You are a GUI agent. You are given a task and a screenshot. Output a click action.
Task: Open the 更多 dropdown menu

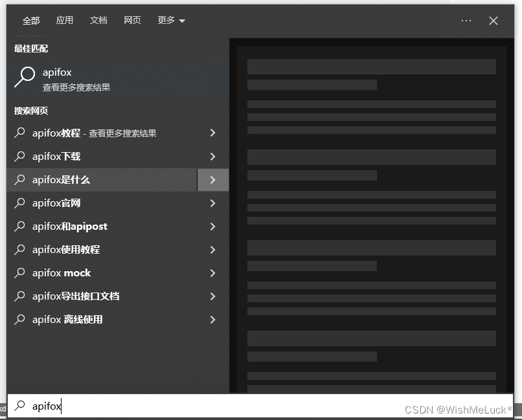[171, 20]
